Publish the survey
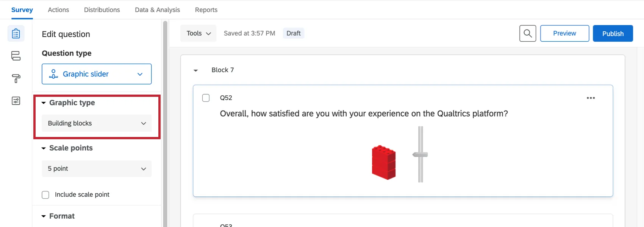The width and height of the screenshot is (644, 227). pyautogui.click(x=613, y=33)
